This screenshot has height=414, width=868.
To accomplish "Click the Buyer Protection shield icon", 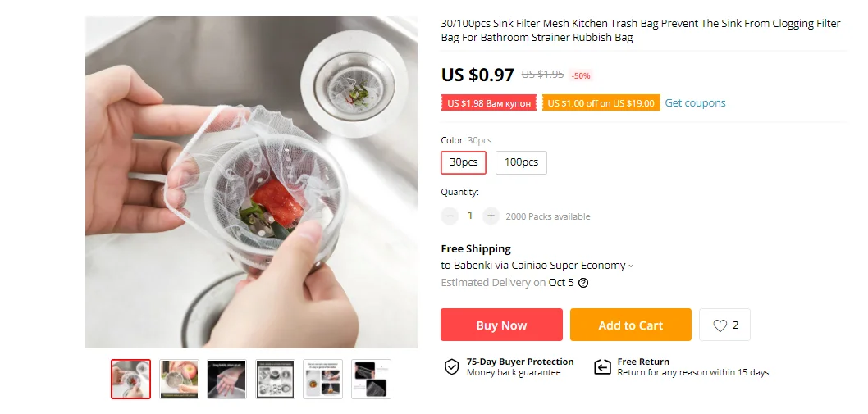I will [x=451, y=366].
